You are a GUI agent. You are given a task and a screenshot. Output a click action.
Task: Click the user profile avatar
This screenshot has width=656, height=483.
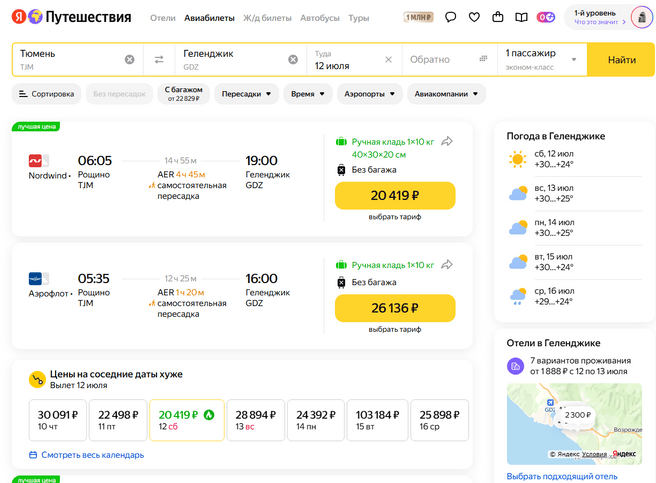640,18
